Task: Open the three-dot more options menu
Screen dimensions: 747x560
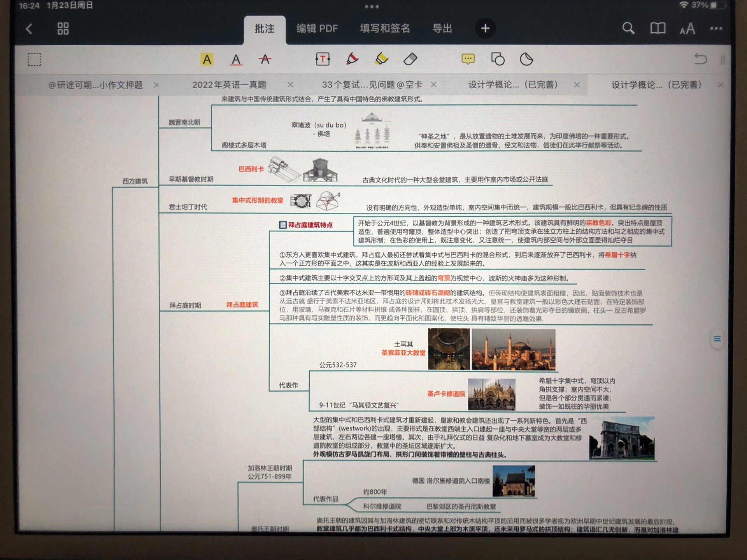Action: point(716,28)
